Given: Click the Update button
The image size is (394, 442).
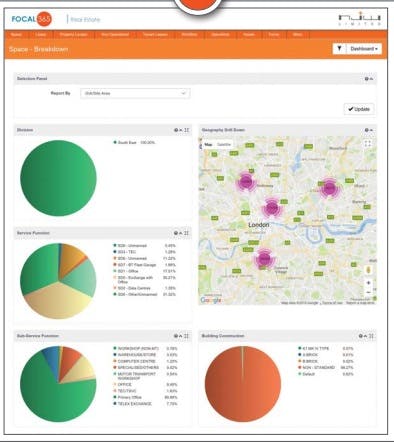Looking at the screenshot, I should (x=359, y=109).
